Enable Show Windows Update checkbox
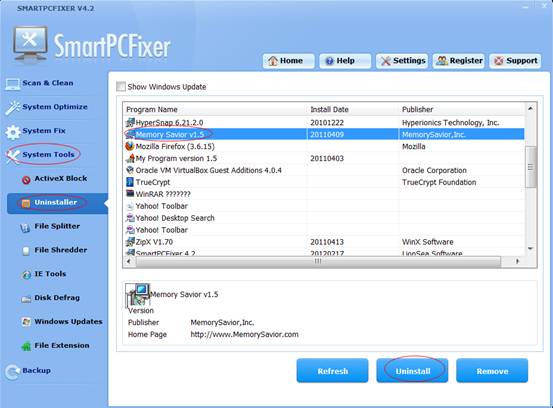The width and height of the screenshot is (553, 408). click(121, 86)
